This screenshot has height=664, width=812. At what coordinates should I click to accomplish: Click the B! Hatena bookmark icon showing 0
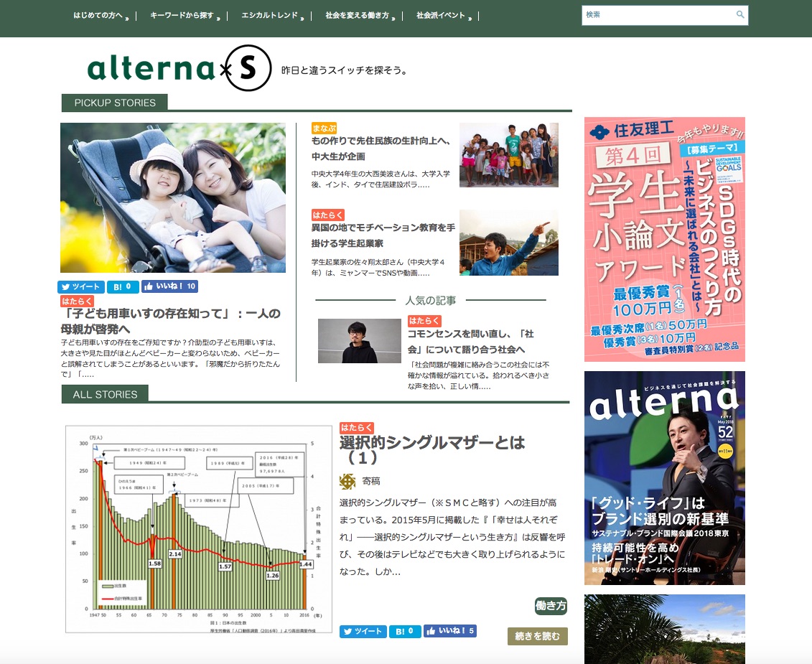(x=122, y=286)
